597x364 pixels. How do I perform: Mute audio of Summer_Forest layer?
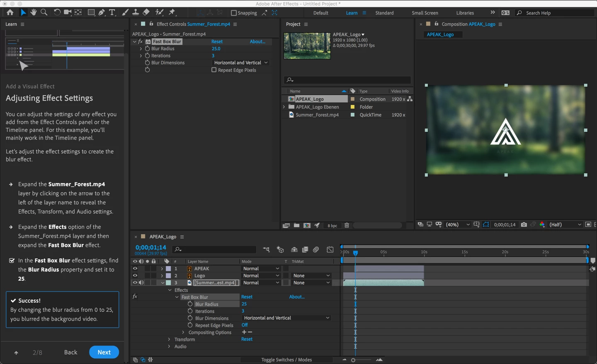click(x=141, y=283)
